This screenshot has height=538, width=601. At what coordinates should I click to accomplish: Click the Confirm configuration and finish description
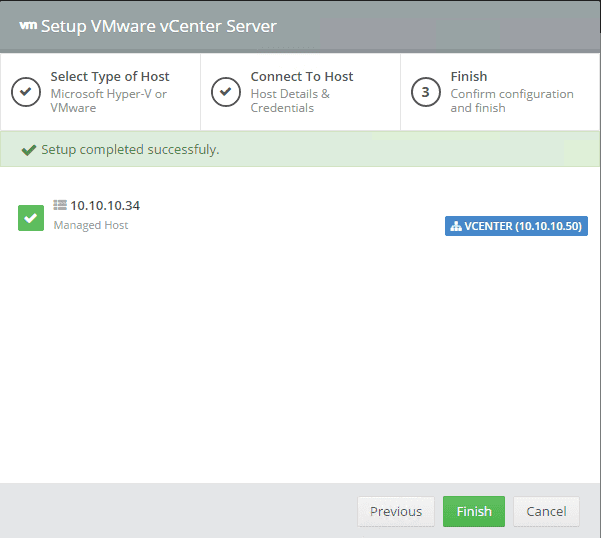(512, 101)
